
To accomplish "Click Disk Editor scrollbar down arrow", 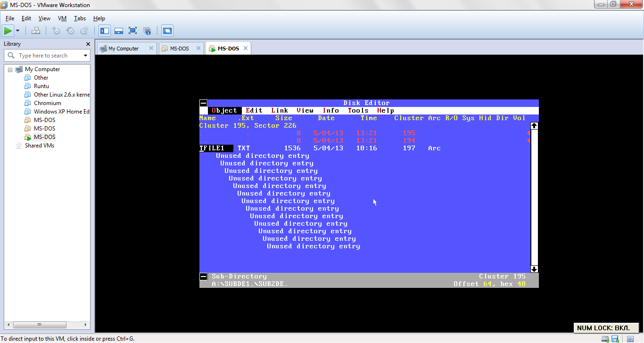I will [x=534, y=269].
